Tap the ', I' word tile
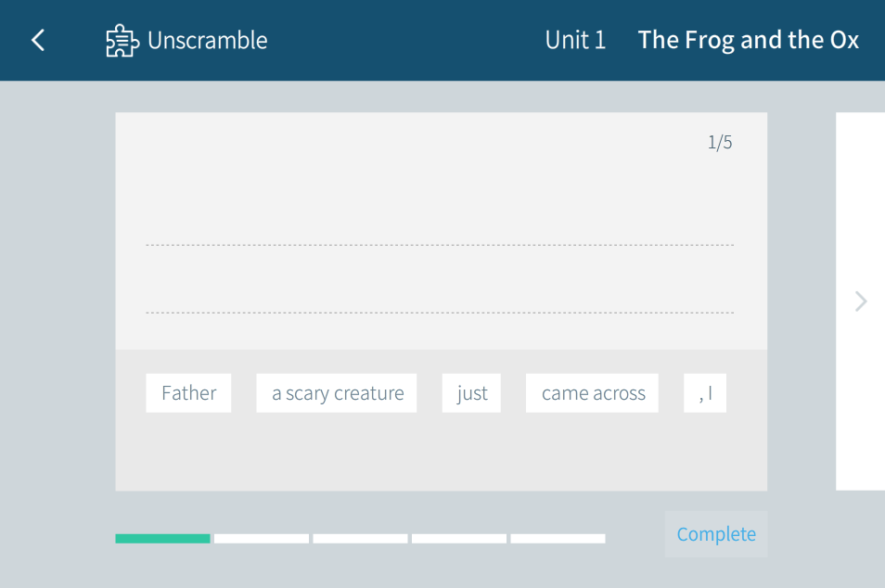The width and height of the screenshot is (885, 588). pos(705,393)
